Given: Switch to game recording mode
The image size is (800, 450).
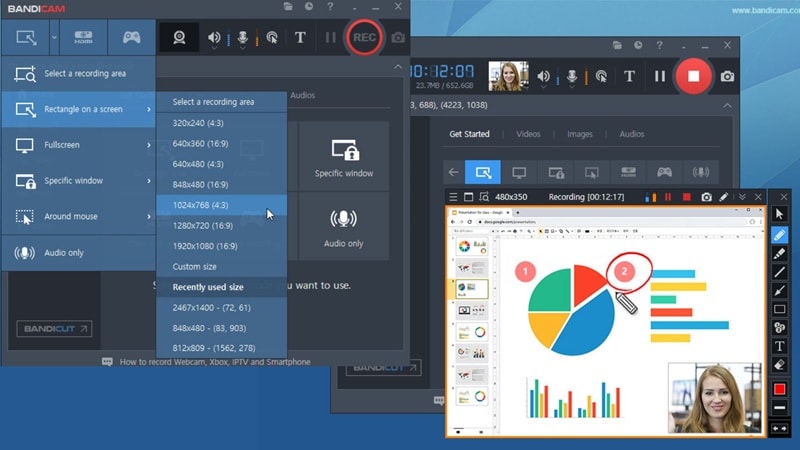Looking at the screenshot, I should pos(132,37).
